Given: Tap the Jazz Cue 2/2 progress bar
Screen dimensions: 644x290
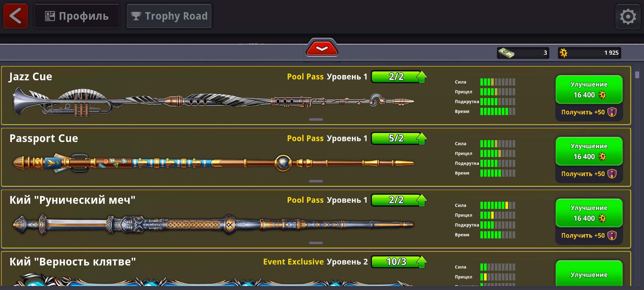Looking at the screenshot, I should [x=396, y=77].
